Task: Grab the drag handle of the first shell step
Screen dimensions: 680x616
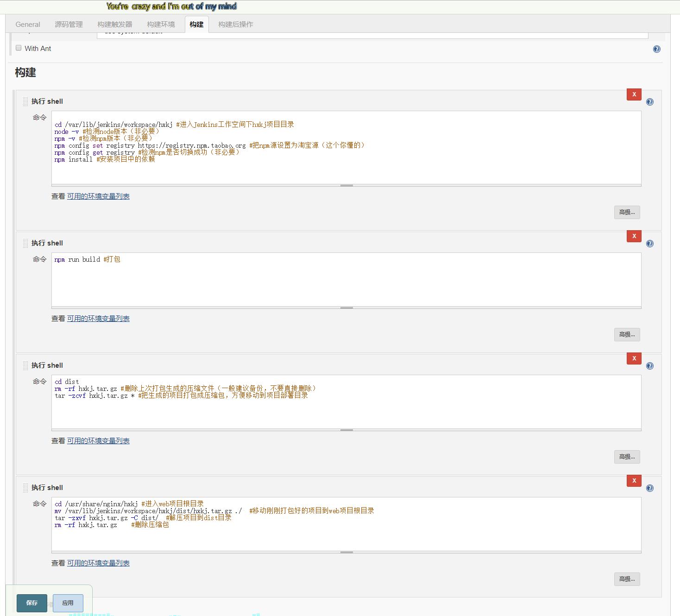Action: (25, 101)
